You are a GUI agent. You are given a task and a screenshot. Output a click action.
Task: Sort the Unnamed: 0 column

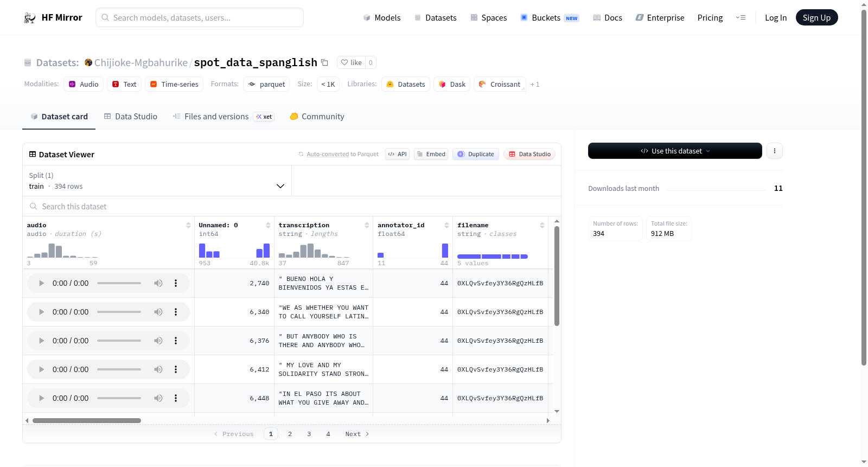(268, 225)
